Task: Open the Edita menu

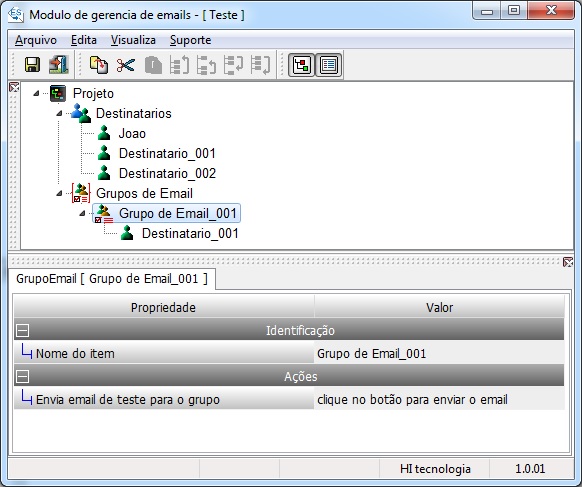Action: coord(84,40)
